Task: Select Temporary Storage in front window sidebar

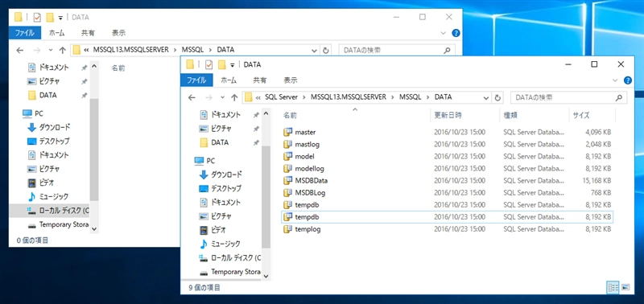Action: coord(230,272)
